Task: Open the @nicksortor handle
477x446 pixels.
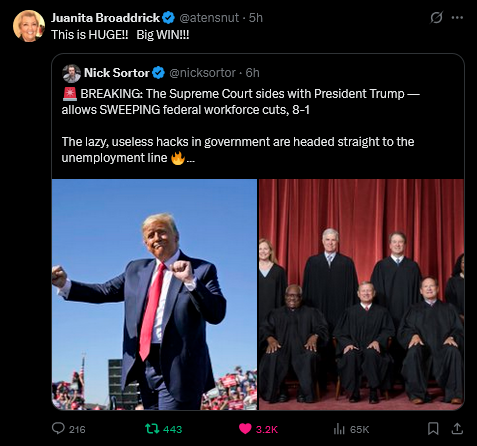Action: [202, 73]
